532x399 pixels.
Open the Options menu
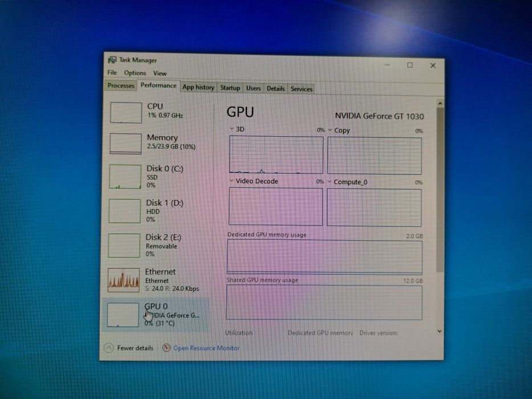tap(135, 73)
